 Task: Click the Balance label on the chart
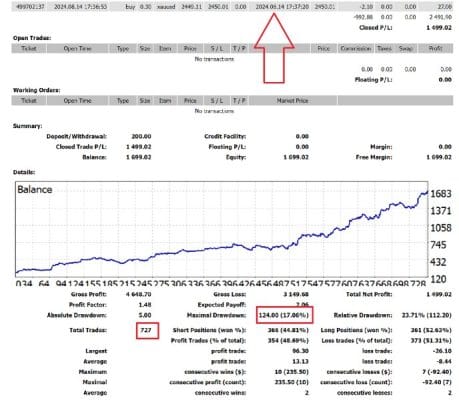coord(35,190)
